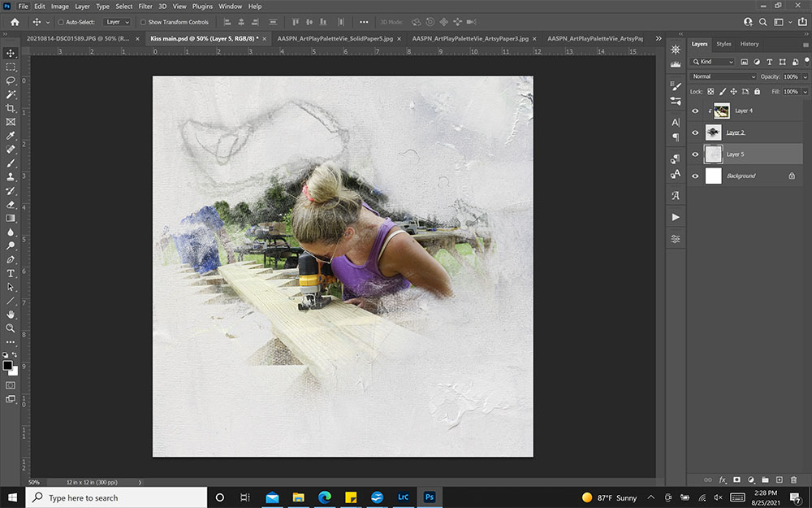Open the Kind filter dropdown
The height and width of the screenshot is (508, 812).
(713, 62)
